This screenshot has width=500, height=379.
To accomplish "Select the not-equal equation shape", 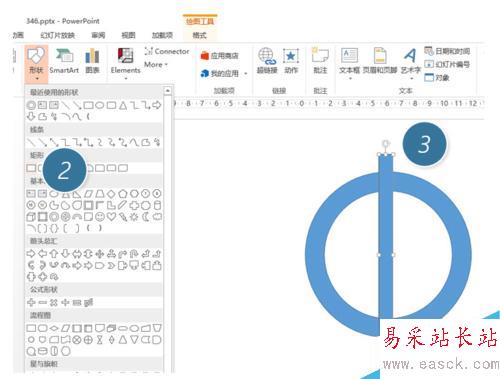I will coord(88,302).
